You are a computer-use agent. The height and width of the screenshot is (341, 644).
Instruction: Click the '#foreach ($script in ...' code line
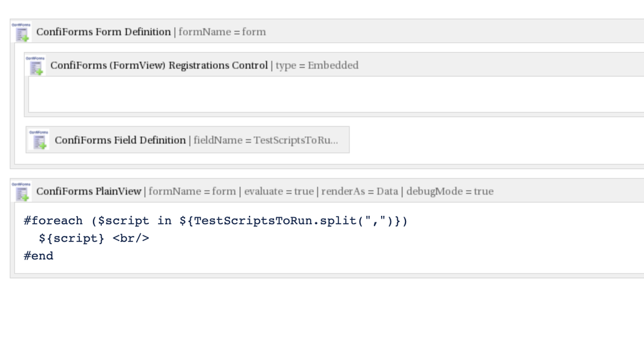(215, 221)
